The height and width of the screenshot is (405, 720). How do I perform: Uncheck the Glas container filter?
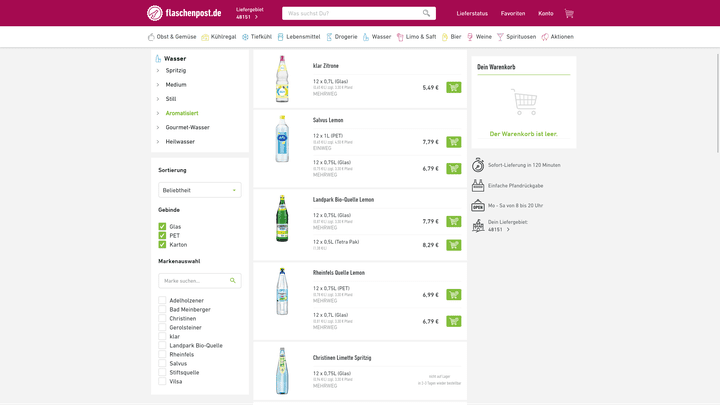point(162,226)
